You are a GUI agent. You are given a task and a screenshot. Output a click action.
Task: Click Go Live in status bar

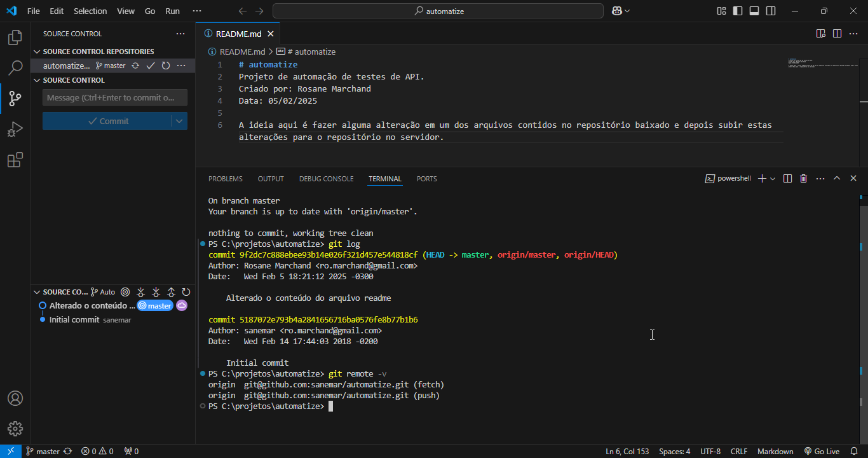coord(822,451)
